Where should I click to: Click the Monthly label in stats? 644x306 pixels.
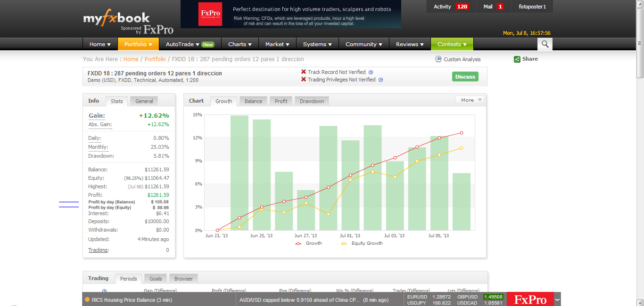[x=98, y=147]
